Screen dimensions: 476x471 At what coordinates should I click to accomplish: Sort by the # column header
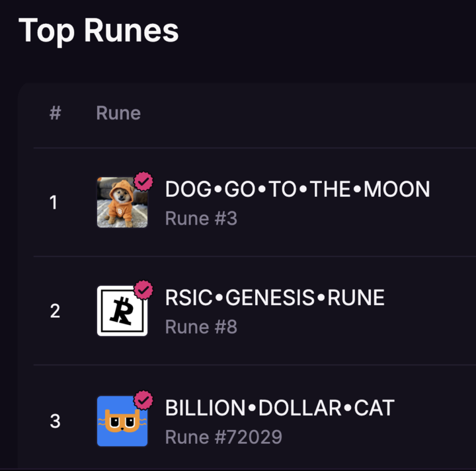click(x=56, y=113)
